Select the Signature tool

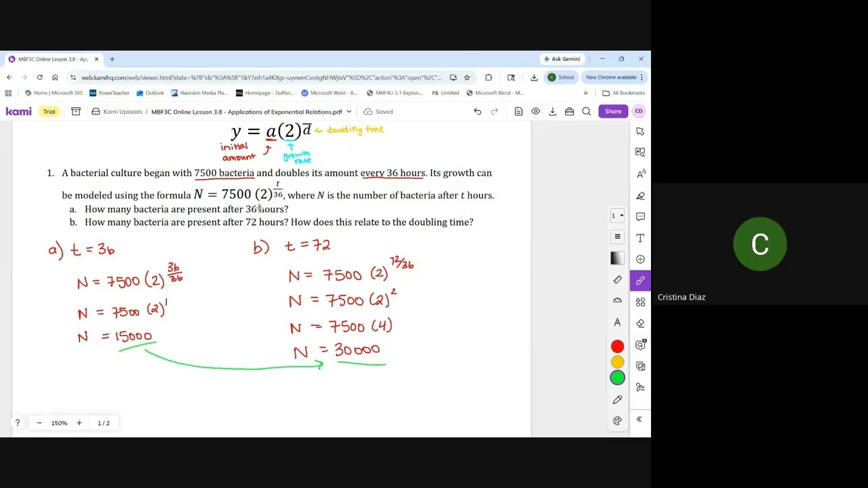pos(640,388)
